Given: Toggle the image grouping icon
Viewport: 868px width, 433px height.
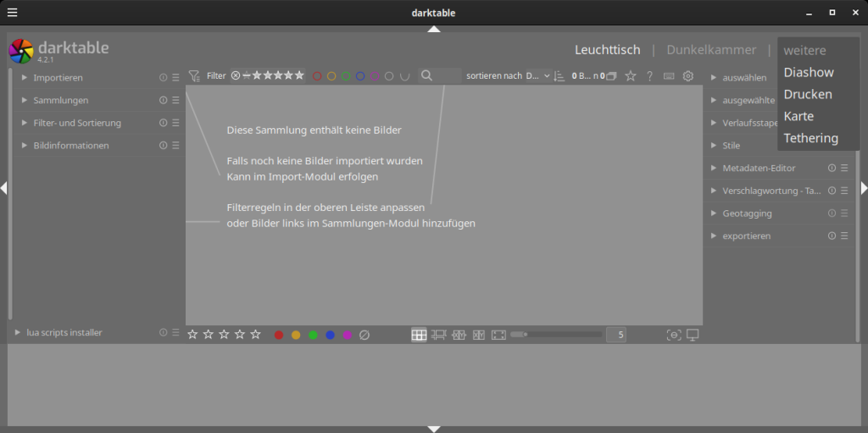Looking at the screenshot, I should tap(611, 76).
